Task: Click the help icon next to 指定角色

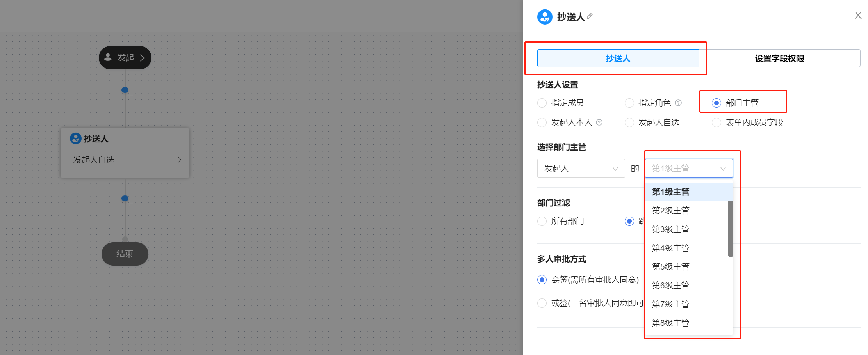Action: click(x=678, y=103)
